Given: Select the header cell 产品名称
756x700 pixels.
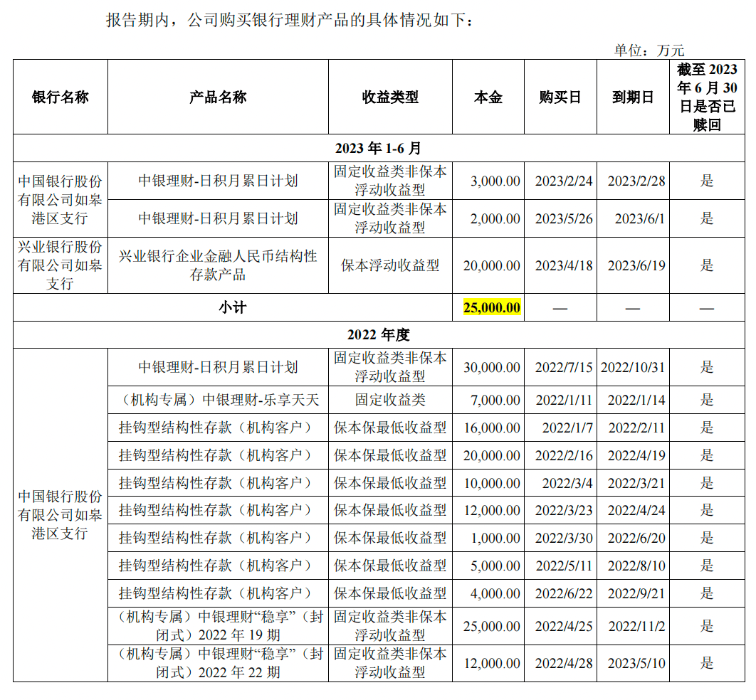Looking at the screenshot, I should [218, 97].
